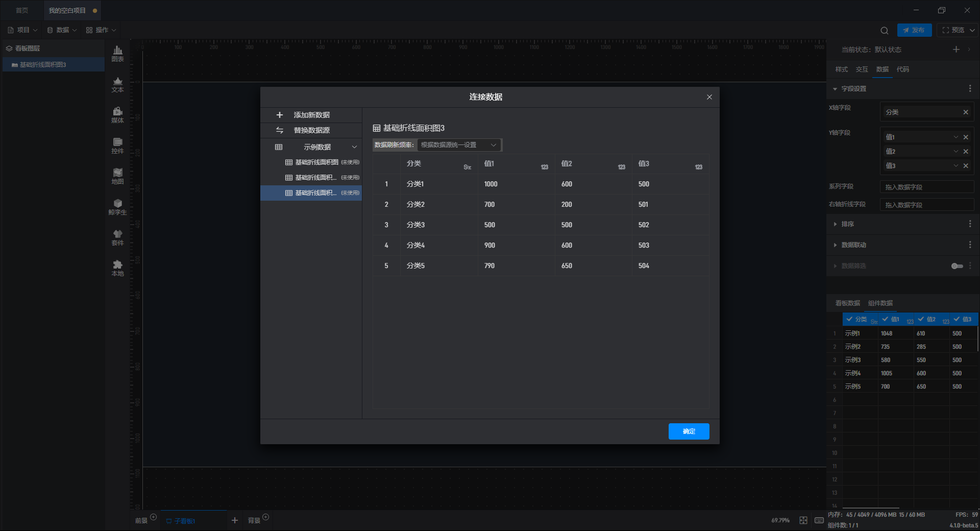Viewport: 980px width, 531px height.
Task: Add a new state with plus icon
Action: pos(956,50)
